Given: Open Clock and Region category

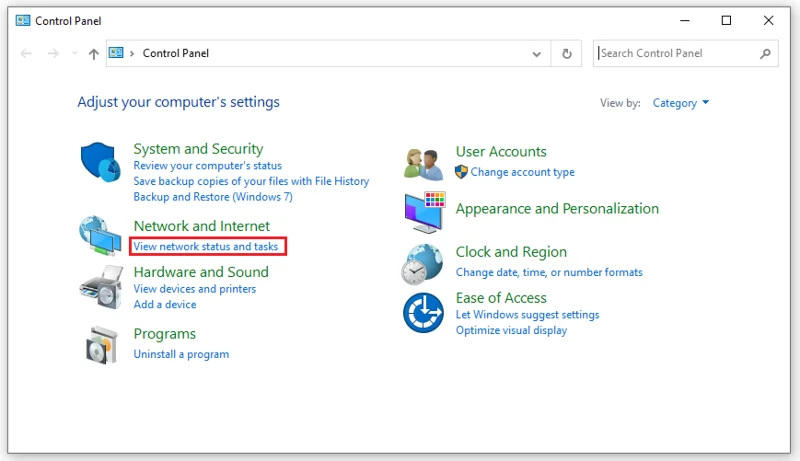Looking at the screenshot, I should pyautogui.click(x=511, y=252).
